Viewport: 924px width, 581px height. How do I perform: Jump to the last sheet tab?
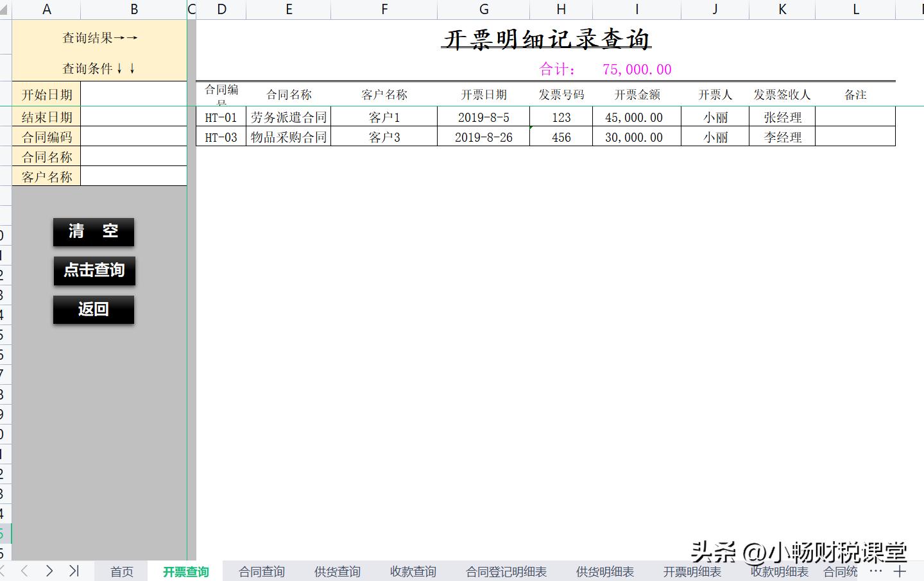tap(74, 571)
